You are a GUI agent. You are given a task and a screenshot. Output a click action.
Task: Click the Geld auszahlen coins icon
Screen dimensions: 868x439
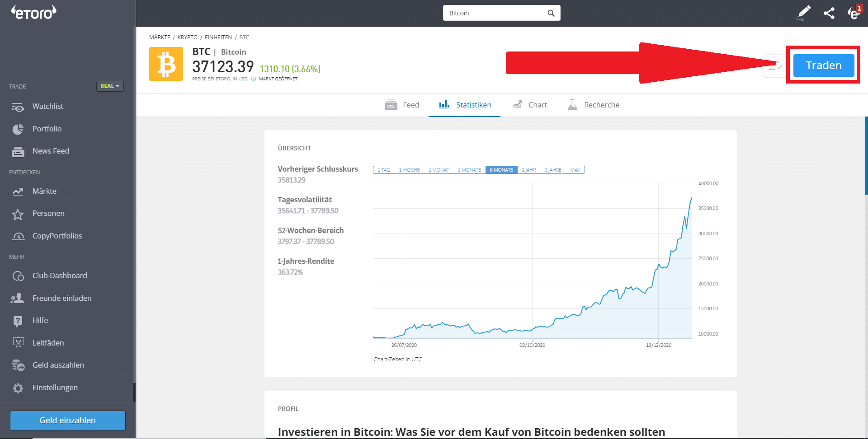18,365
